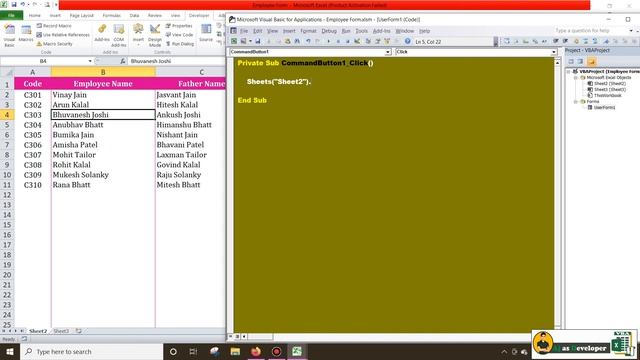
Task: Switch to the Formulas ribbon tab
Action: pyautogui.click(x=111, y=16)
